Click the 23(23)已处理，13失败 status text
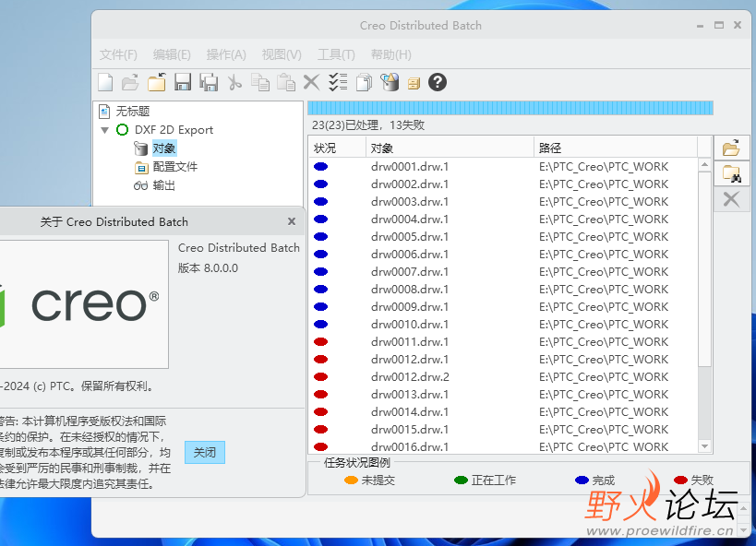Screen dimensions: 756x546 (x=368, y=125)
